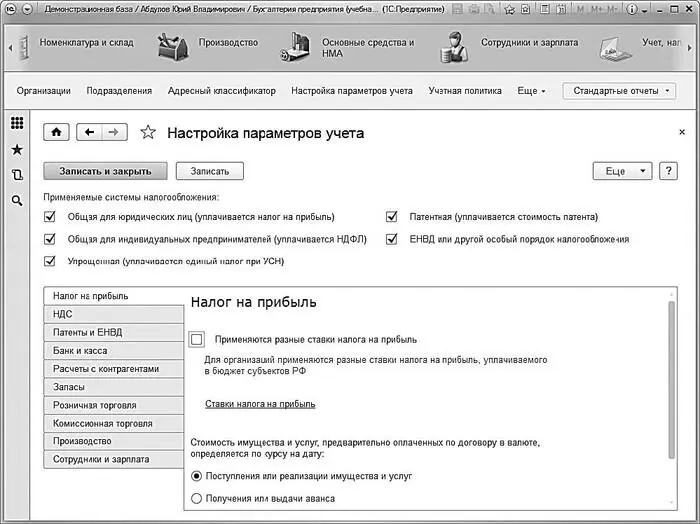Image resolution: width=700 pixels, height=524 pixels.
Task: Expand the Стандартные отчеты dropdown
Action: [619, 91]
